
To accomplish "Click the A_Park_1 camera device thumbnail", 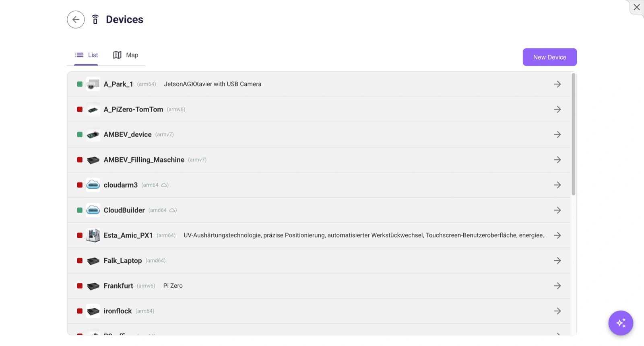I will pos(93,84).
